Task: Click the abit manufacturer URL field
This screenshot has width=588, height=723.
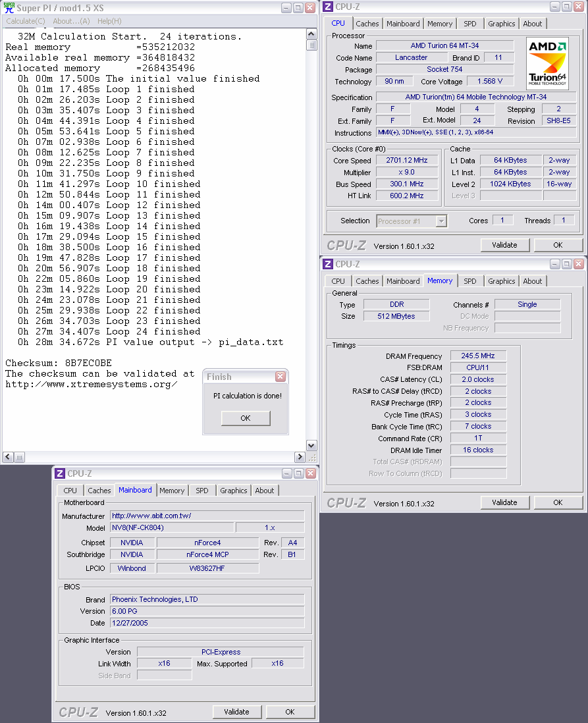Action: tap(207, 516)
